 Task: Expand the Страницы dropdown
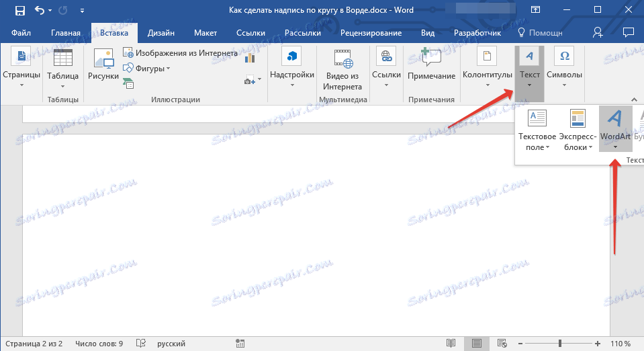click(21, 68)
